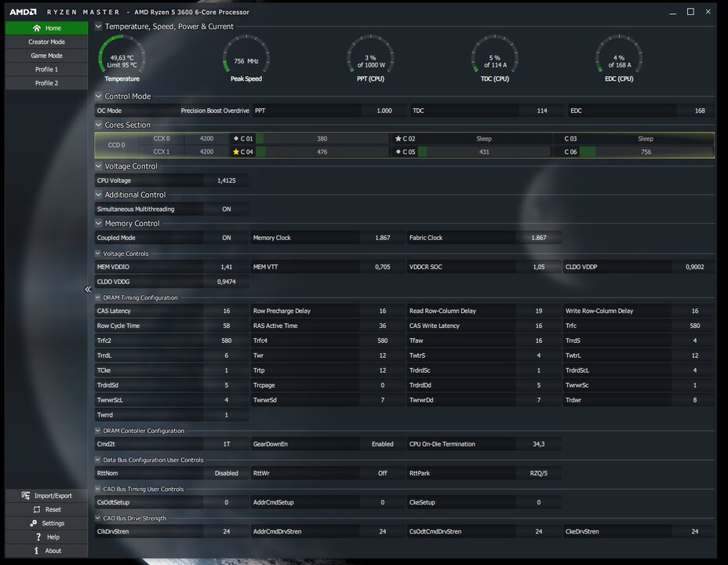This screenshot has width=728, height=565.
Task: Collapse CAD Bus Timing User Controls
Action: pyautogui.click(x=98, y=489)
